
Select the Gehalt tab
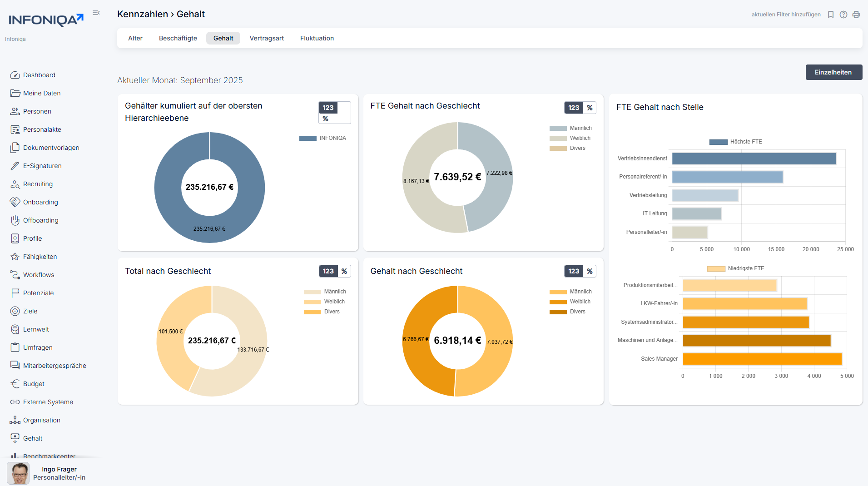pos(223,38)
